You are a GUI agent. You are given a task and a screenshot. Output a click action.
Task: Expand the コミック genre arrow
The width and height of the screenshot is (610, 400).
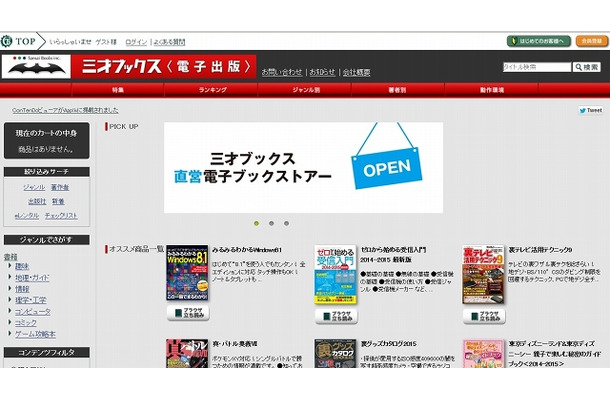pyautogui.click(x=10, y=322)
